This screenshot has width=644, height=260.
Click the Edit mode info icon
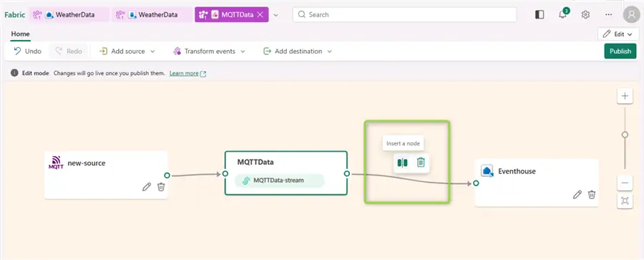click(14, 73)
